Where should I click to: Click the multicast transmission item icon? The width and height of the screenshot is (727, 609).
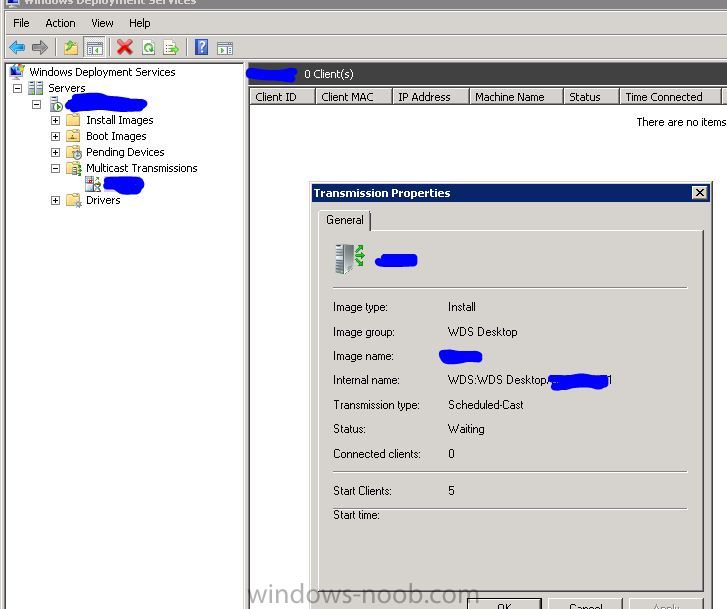pyautogui.click(x=93, y=184)
